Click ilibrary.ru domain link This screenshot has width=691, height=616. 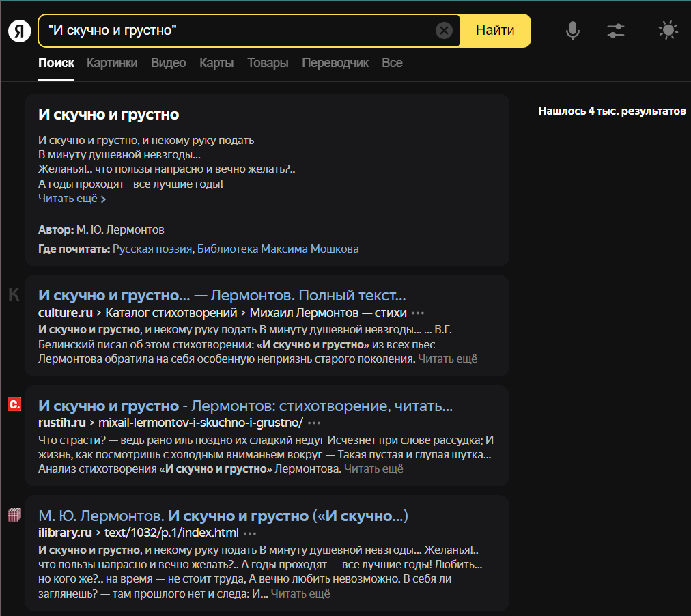click(65, 533)
